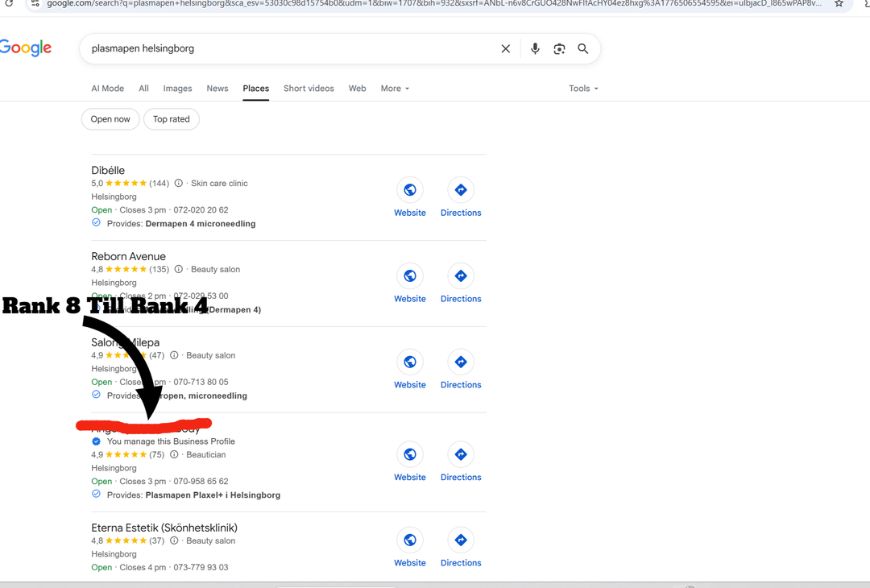
Task: Open Reborn Avenue website globe icon
Action: pyautogui.click(x=410, y=275)
